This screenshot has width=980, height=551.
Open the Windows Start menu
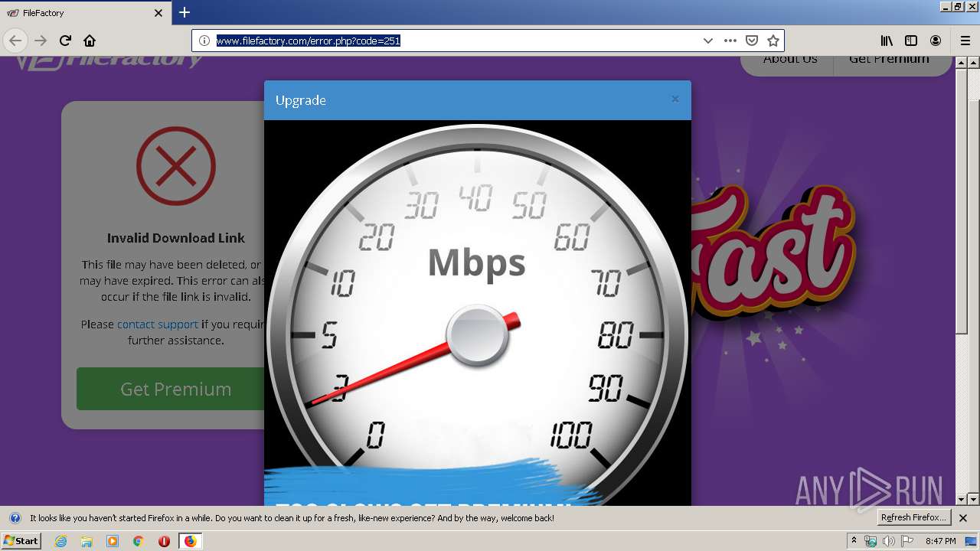(21, 540)
